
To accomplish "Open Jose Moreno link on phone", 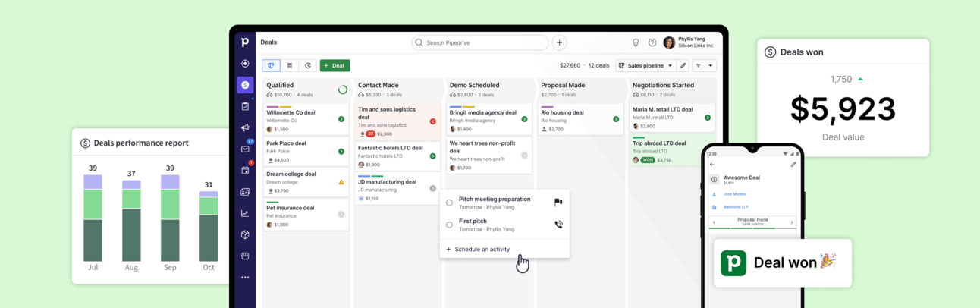I will [734, 194].
